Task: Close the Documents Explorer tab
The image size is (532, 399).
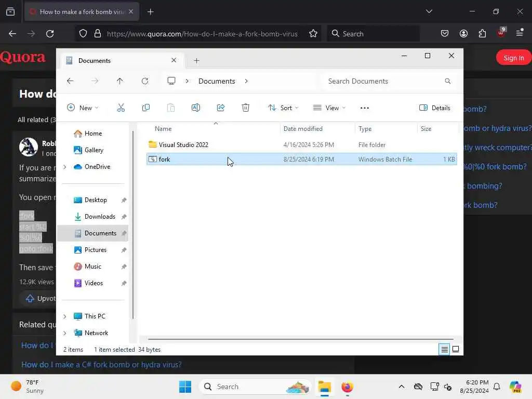Action: 174,60
